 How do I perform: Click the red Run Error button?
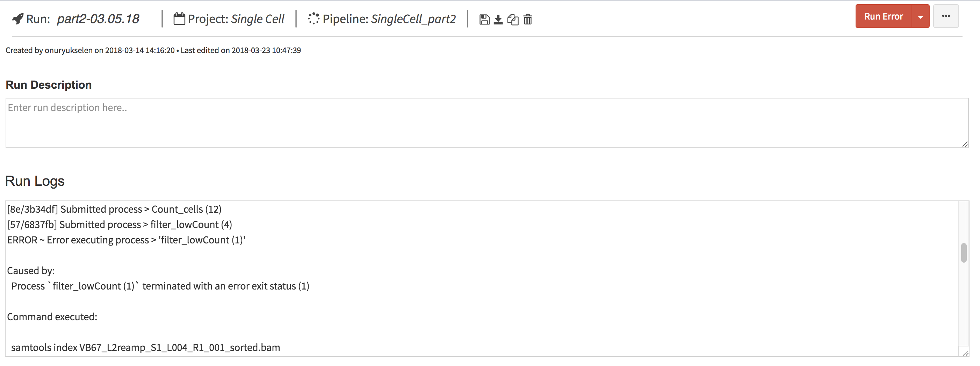[x=884, y=16]
